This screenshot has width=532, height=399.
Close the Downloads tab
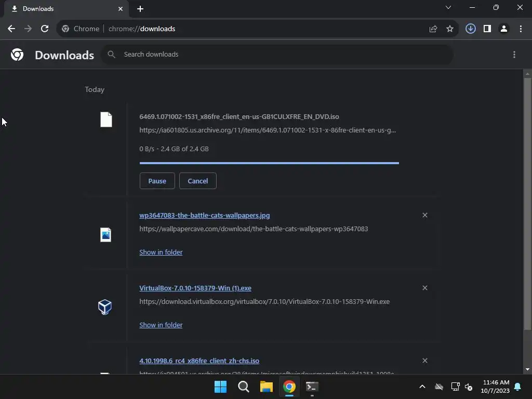pos(121,9)
